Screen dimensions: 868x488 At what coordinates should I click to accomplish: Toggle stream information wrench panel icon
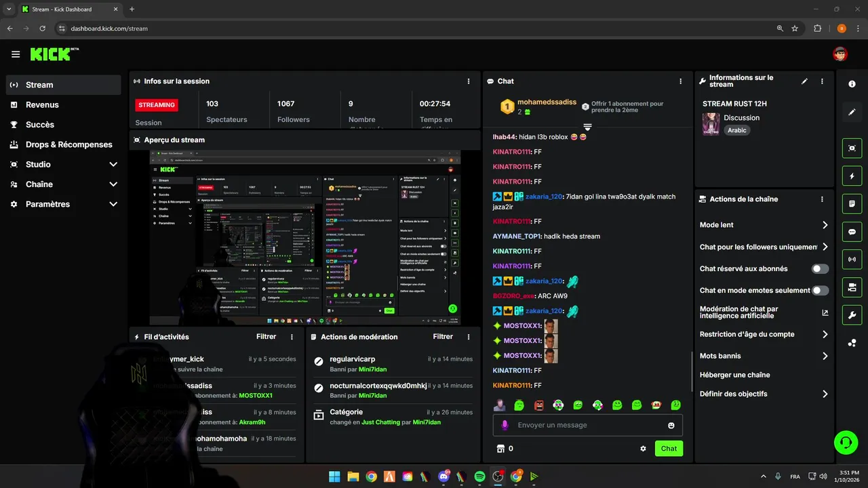tap(852, 315)
